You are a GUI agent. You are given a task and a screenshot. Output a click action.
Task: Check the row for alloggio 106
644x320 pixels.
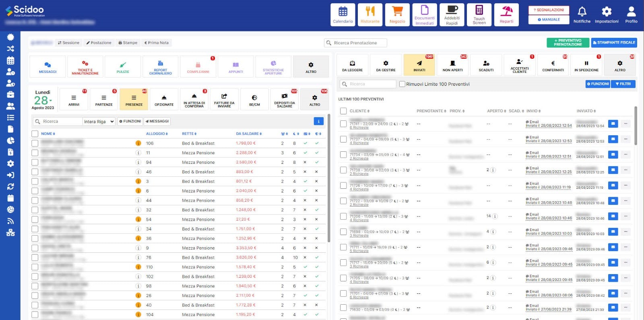[x=35, y=143]
